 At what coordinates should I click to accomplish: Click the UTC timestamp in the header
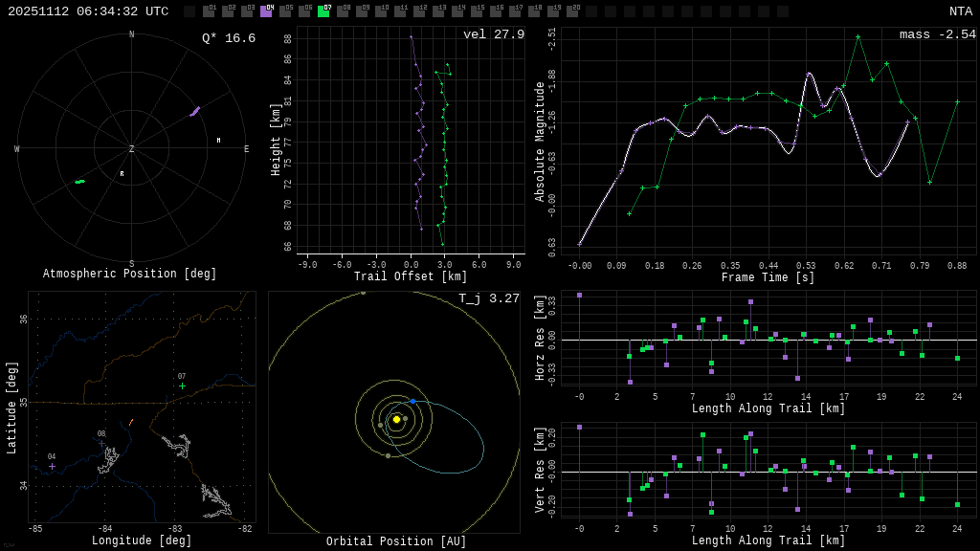click(88, 11)
